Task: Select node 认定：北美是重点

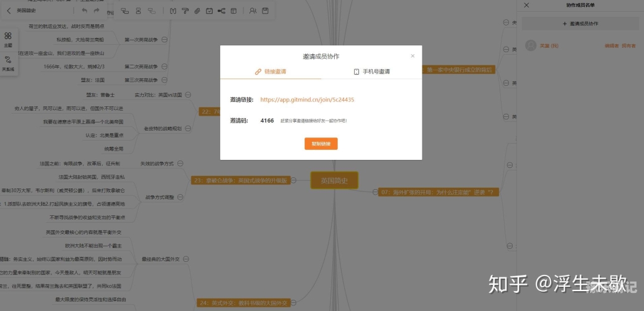Action: pos(105,135)
